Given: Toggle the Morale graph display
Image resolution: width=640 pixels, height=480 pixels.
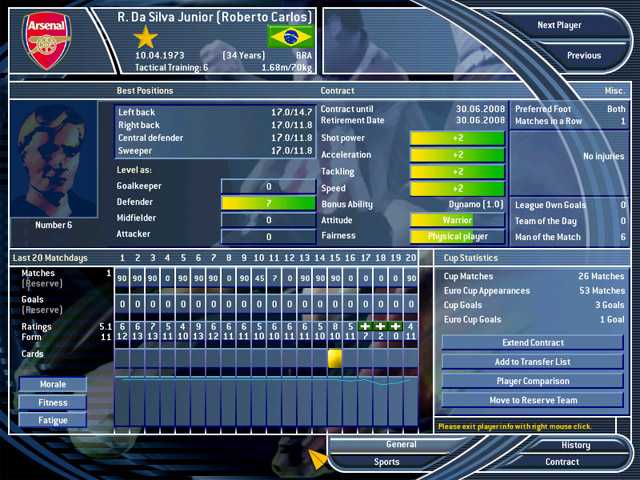Looking at the screenshot, I should 52,385.
